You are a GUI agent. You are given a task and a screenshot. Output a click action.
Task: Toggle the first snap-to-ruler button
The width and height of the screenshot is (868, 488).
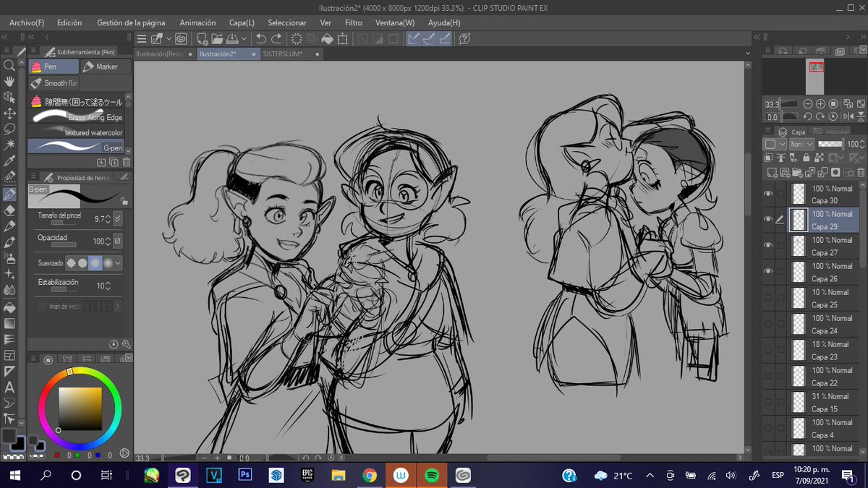pyautogui.click(x=414, y=39)
